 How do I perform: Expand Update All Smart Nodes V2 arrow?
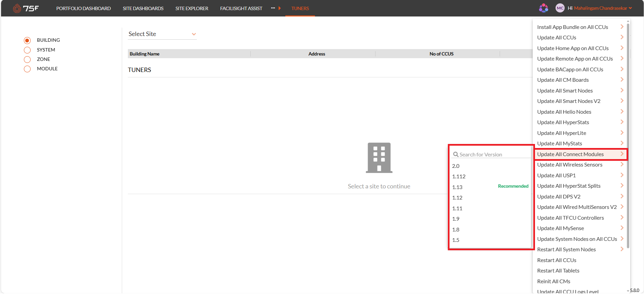pyautogui.click(x=622, y=101)
